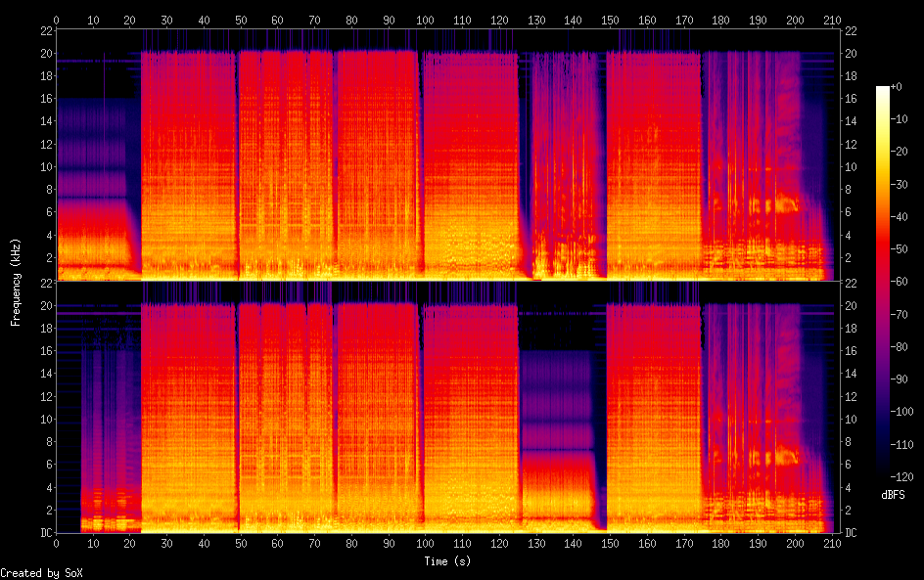Click the '-50' color scale label
The width and height of the screenshot is (924, 580).
(x=900, y=249)
